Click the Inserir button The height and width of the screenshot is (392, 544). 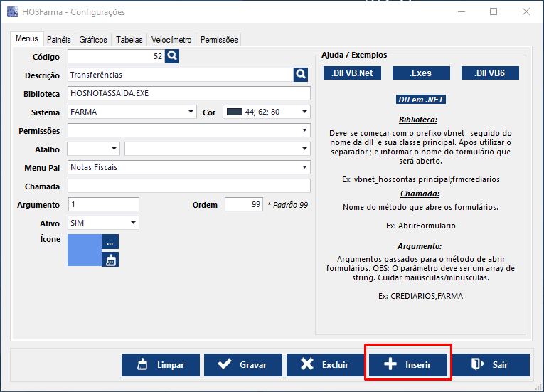pyautogui.click(x=407, y=365)
